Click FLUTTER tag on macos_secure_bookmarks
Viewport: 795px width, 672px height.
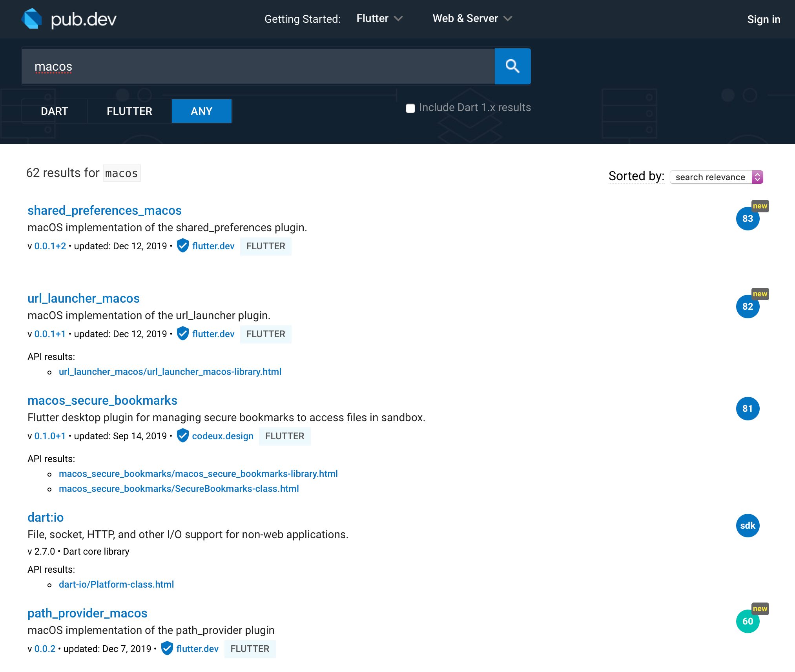[x=284, y=436]
